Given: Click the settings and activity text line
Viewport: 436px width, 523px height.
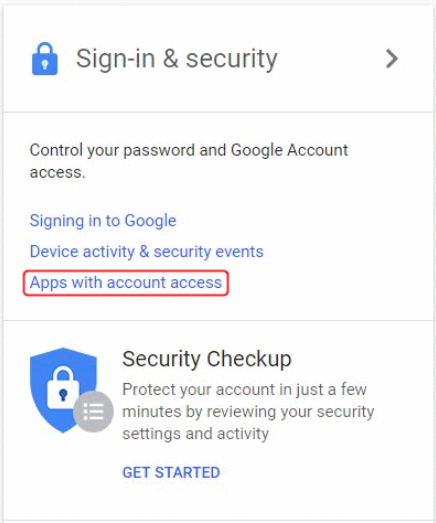Looking at the screenshot, I should pyautogui.click(x=195, y=434).
